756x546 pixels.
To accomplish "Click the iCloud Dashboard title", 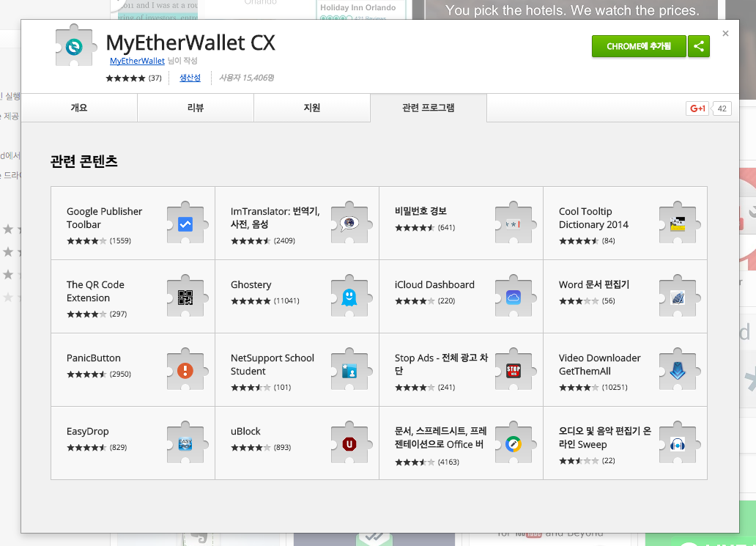I will (434, 284).
